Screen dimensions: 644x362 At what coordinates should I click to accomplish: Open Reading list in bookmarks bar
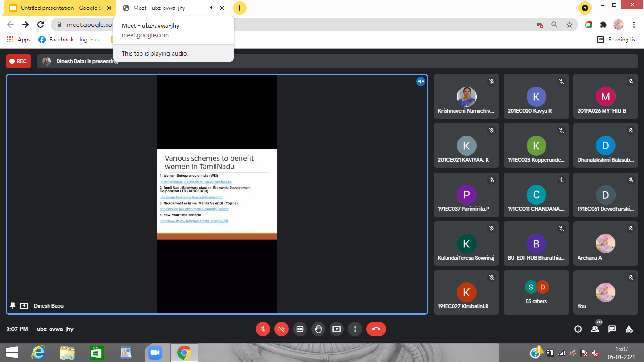tap(617, 40)
